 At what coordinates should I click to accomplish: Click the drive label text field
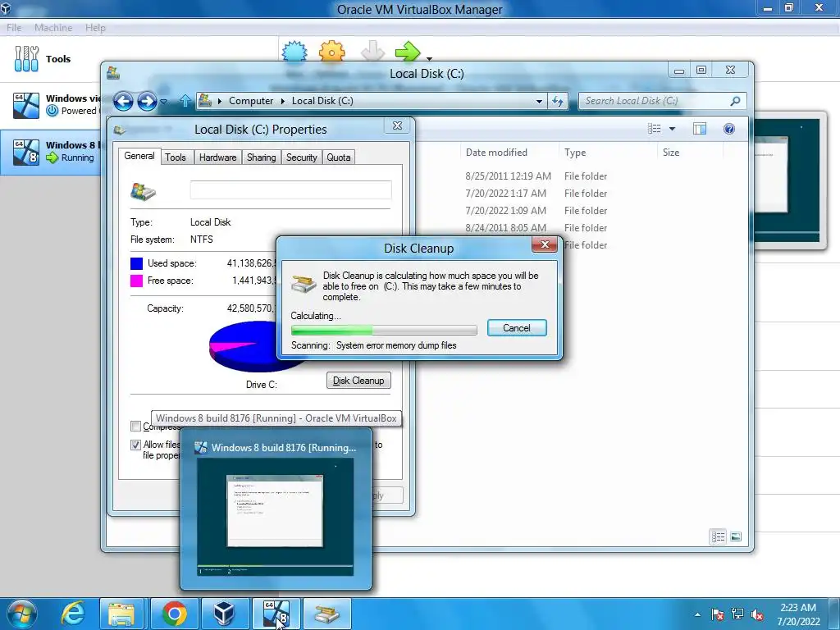click(291, 190)
